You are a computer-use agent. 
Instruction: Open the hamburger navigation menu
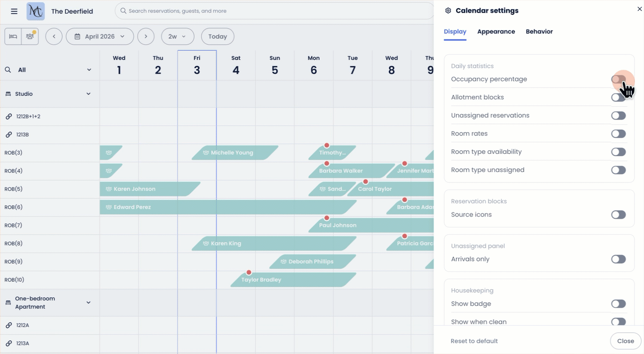pyautogui.click(x=14, y=11)
